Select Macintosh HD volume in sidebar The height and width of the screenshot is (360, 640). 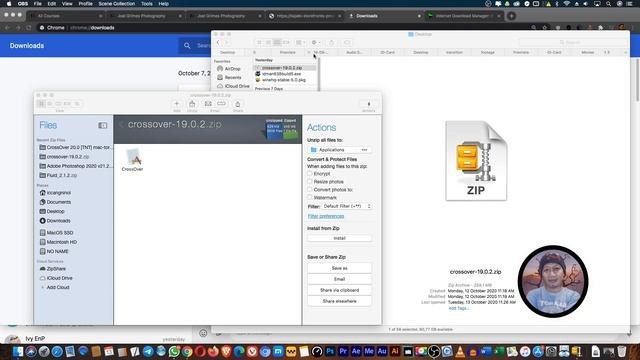pos(58,242)
